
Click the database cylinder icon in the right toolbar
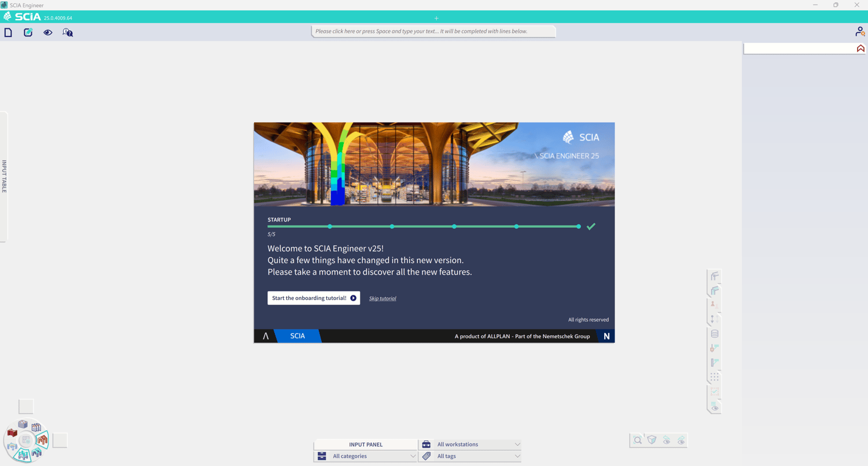(x=715, y=334)
